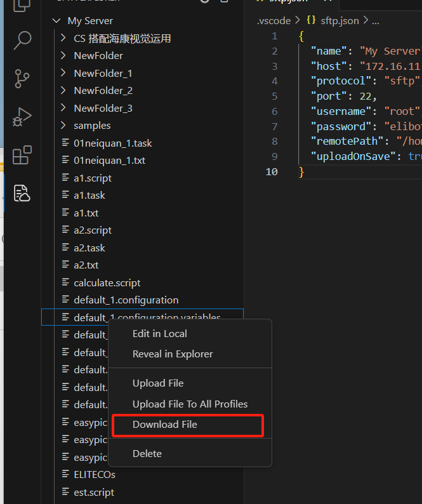Select the 01neiquan_1.task file
The width and height of the screenshot is (422, 504).
pos(112,143)
